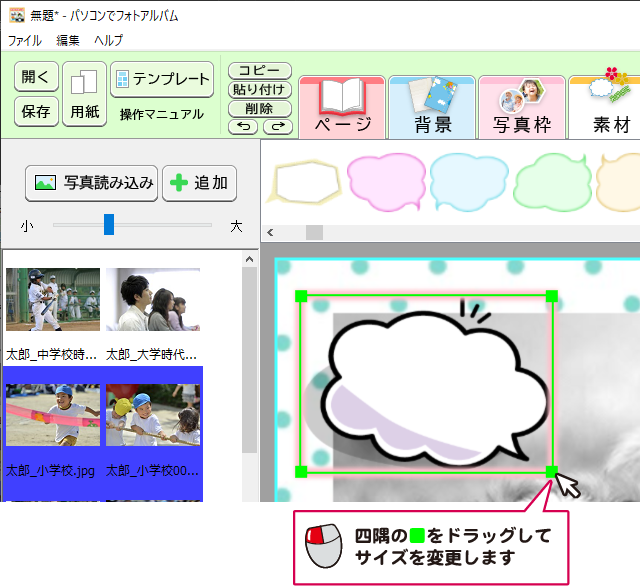This screenshot has height=586, width=640.
Task: Open the 編集 menu
Action: 68,40
